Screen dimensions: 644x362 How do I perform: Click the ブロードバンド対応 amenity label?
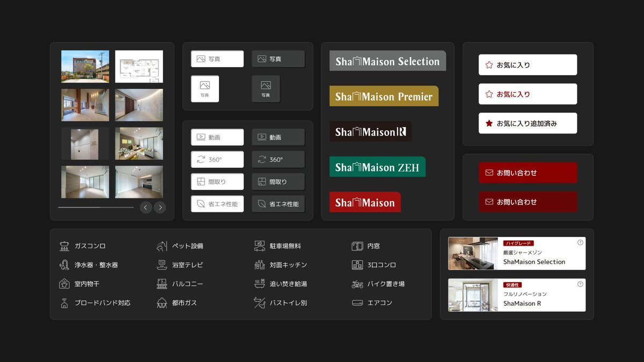point(103,303)
